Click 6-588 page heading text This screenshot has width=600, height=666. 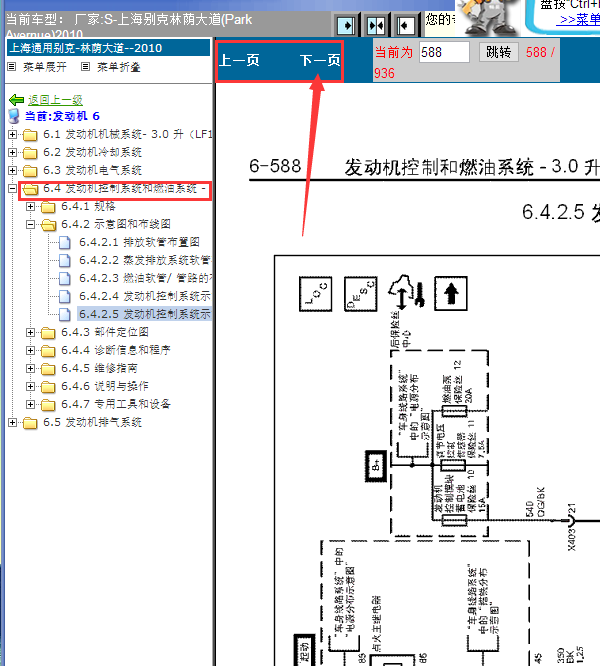click(x=275, y=166)
